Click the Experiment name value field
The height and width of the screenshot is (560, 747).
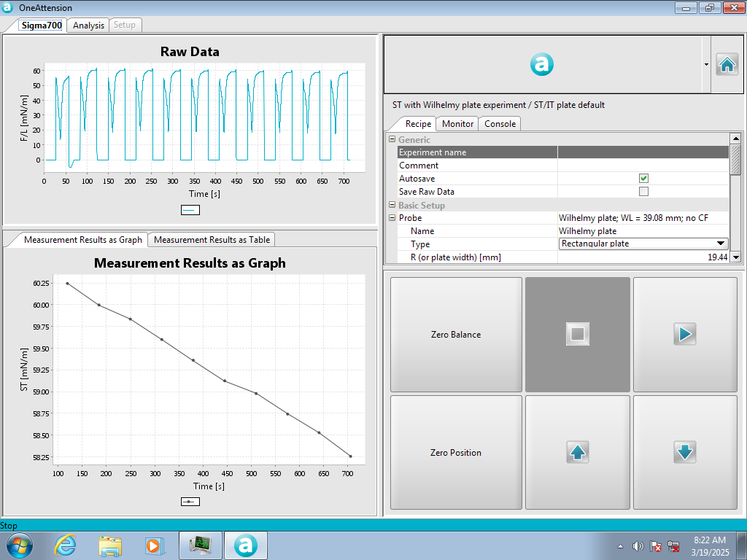(x=643, y=152)
